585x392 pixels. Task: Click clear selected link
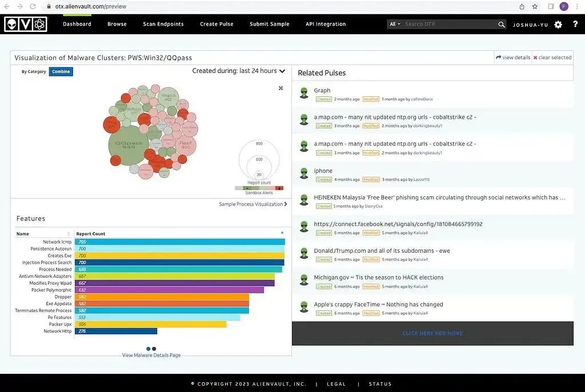pyautogui.click(x=552, y=58)
